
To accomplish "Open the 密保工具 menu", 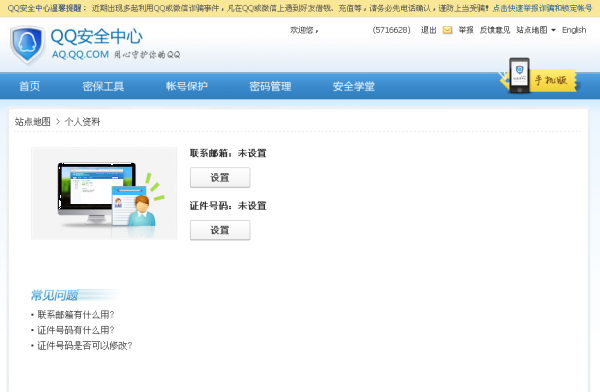I will (x=103, y=86).
